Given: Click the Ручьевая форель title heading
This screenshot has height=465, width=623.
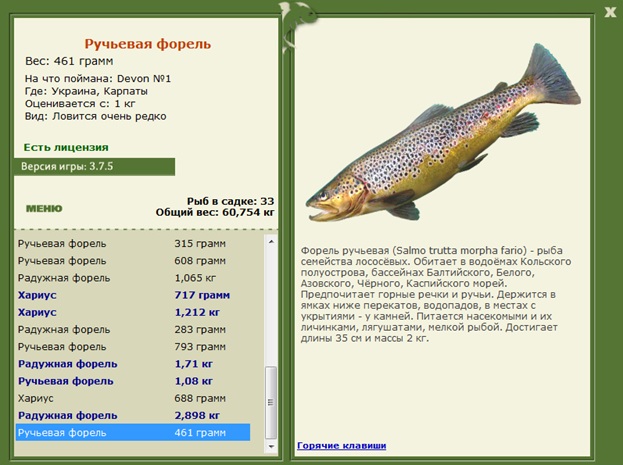Looking at the screenshot, I should pyautogui.click(x=147, y=44).
